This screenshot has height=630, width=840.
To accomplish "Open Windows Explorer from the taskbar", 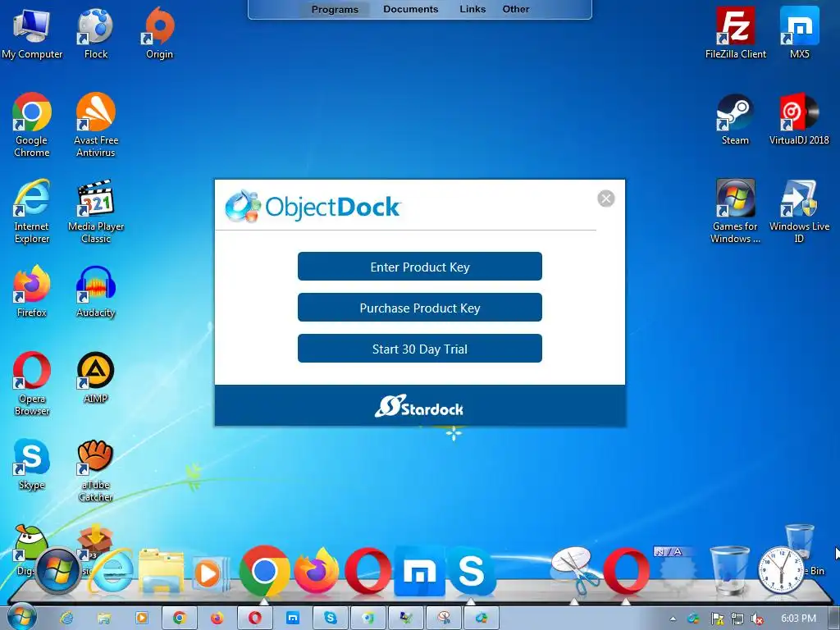I will pyautogui.click(x=104, y=619).
